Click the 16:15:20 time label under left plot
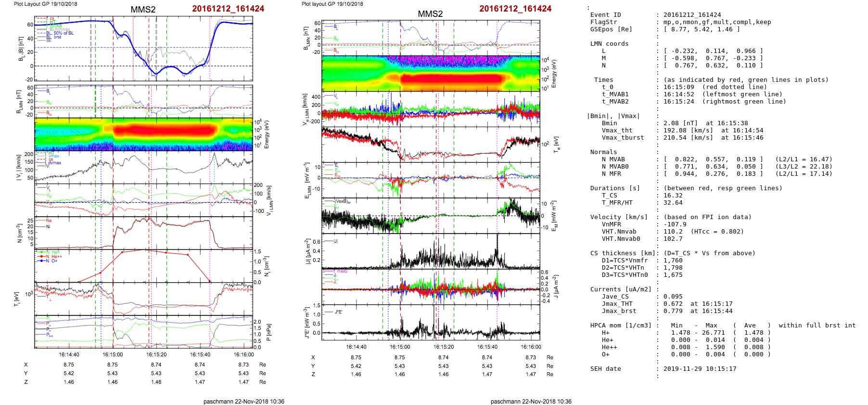Screen dimensions: 868x405 [x=156, y=354]
